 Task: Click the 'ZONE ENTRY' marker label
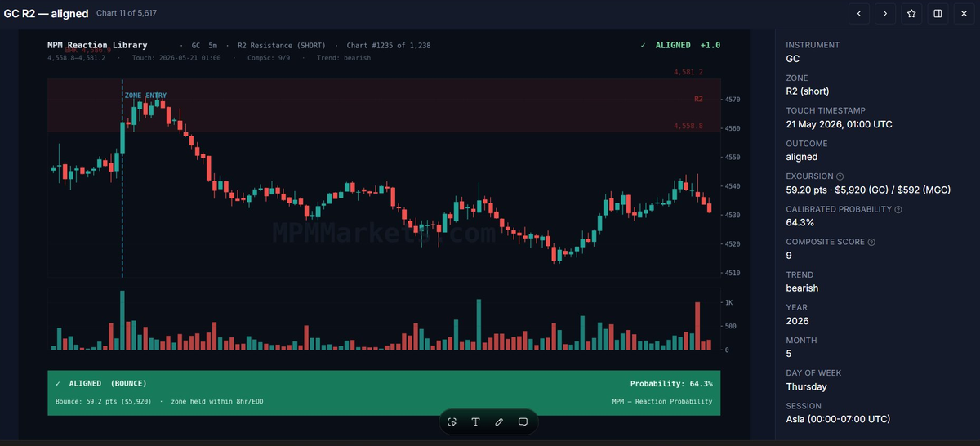point(145,96)
